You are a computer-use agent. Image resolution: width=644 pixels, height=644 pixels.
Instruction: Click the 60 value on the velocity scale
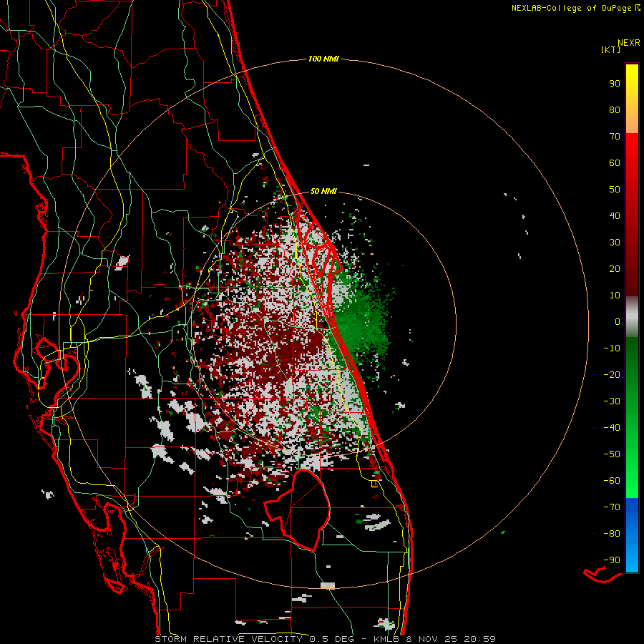point(615,162)
